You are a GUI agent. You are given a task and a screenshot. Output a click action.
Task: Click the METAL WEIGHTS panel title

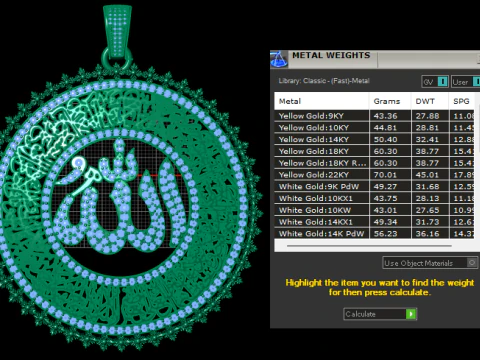click(x=331, y=55)
